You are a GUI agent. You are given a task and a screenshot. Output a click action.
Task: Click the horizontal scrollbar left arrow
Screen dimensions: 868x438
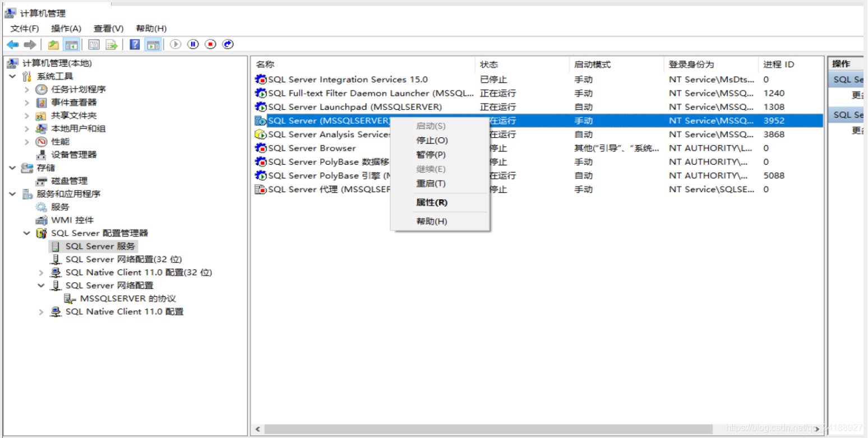pos(258,429)
